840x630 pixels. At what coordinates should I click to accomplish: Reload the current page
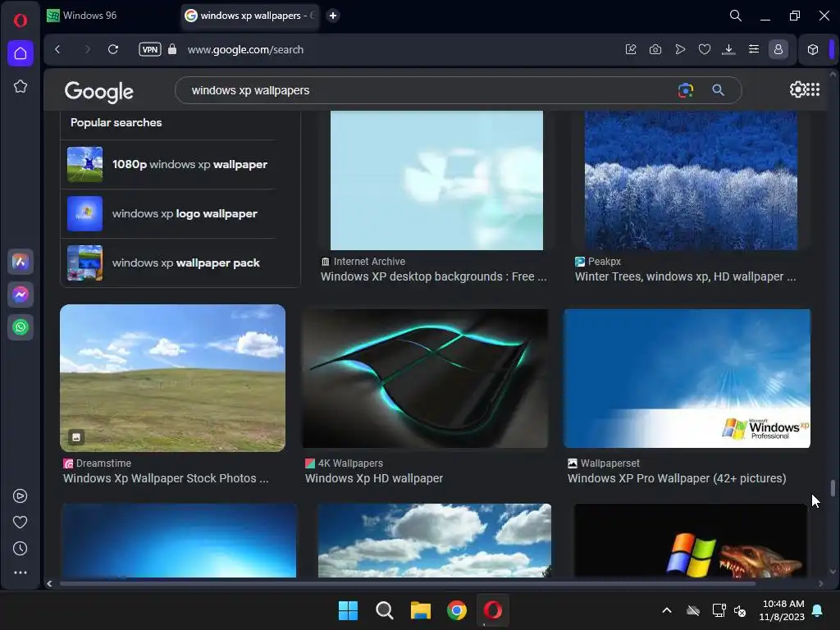click(113, 49)
